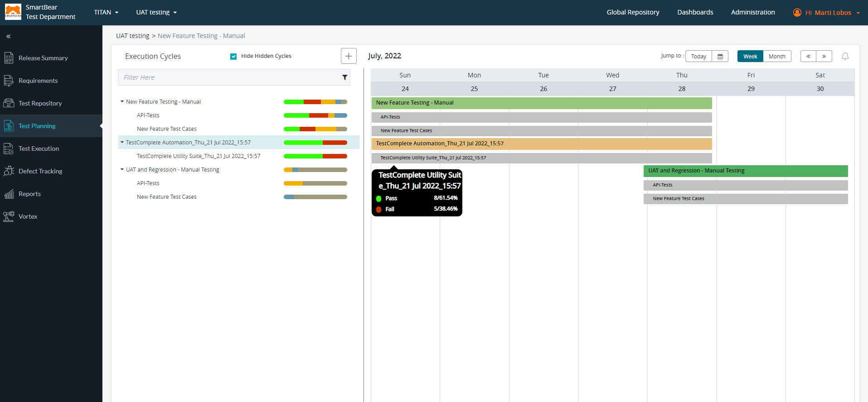Open the UAT testing release dropdown

pos(156,12)
